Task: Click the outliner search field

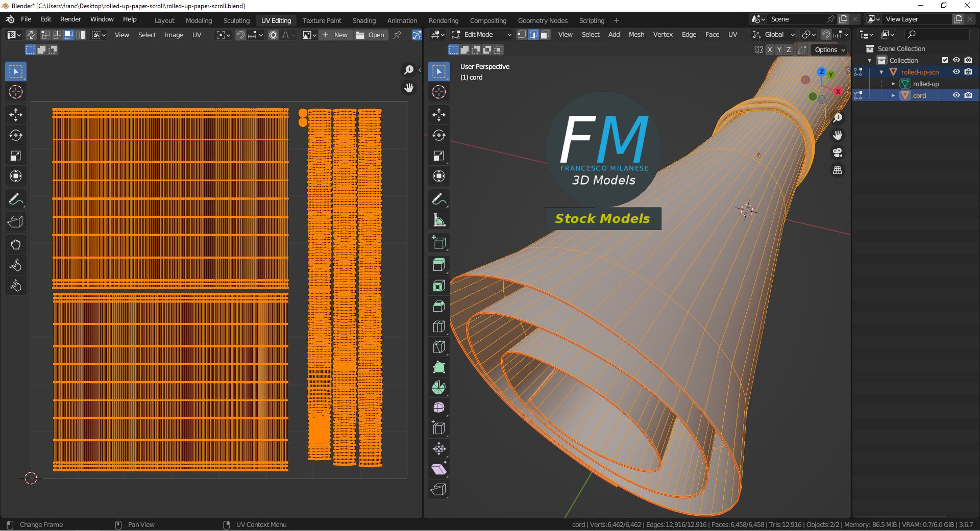Action: point(938,35)
